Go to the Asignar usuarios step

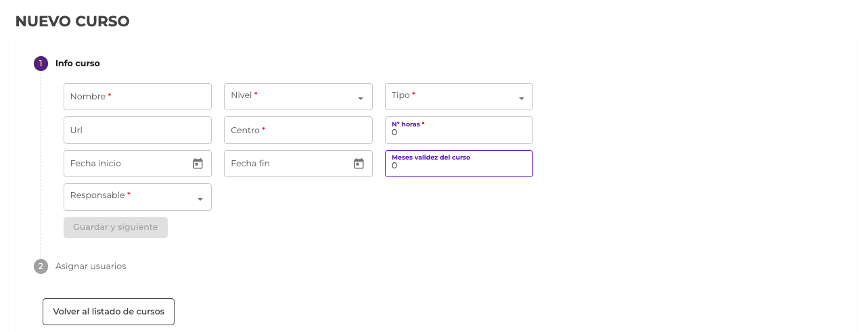[91, 266]
